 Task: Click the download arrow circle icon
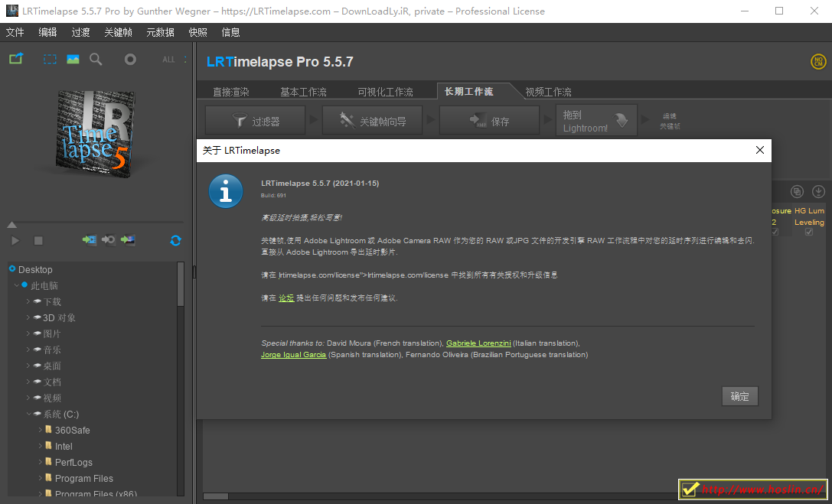pyautogui.click(x=818, y=191)
